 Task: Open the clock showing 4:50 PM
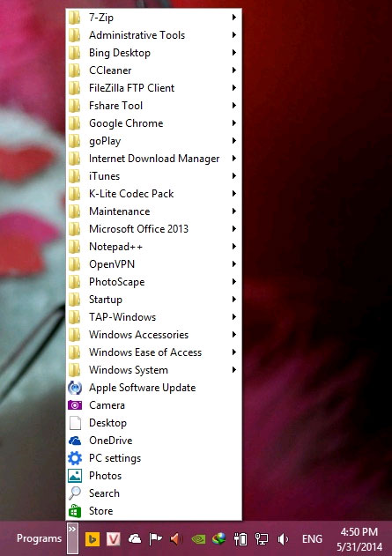pos(359,539)
